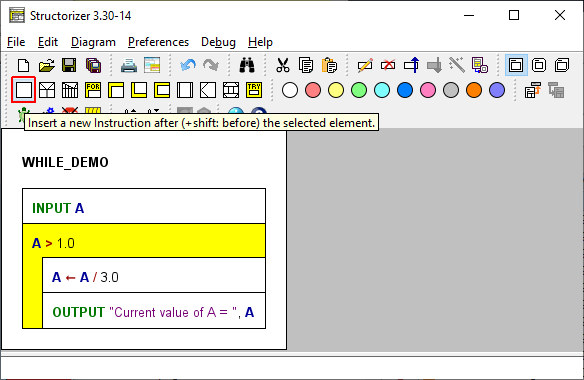Insert a REPEAT loop element
Viewport: 584px width, 380px height.
click(139, 90)
